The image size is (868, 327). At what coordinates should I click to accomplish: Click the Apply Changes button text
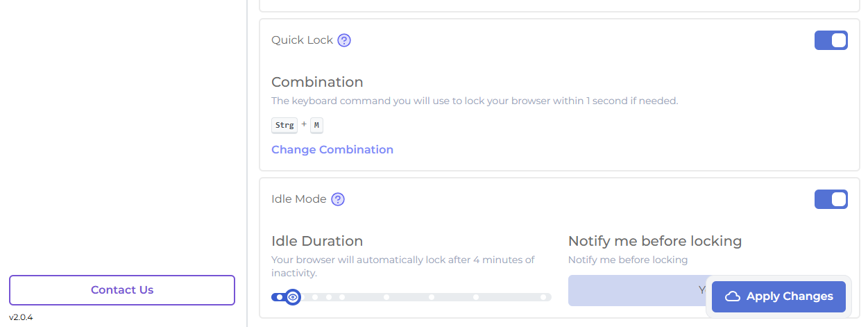790,296
